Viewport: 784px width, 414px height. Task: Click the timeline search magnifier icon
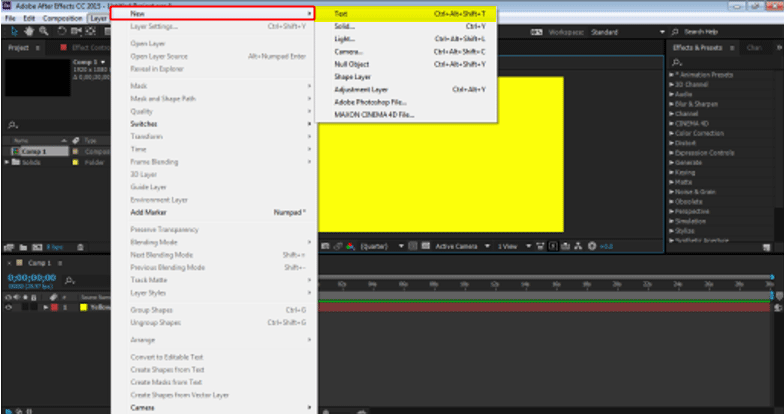[70, 280]
